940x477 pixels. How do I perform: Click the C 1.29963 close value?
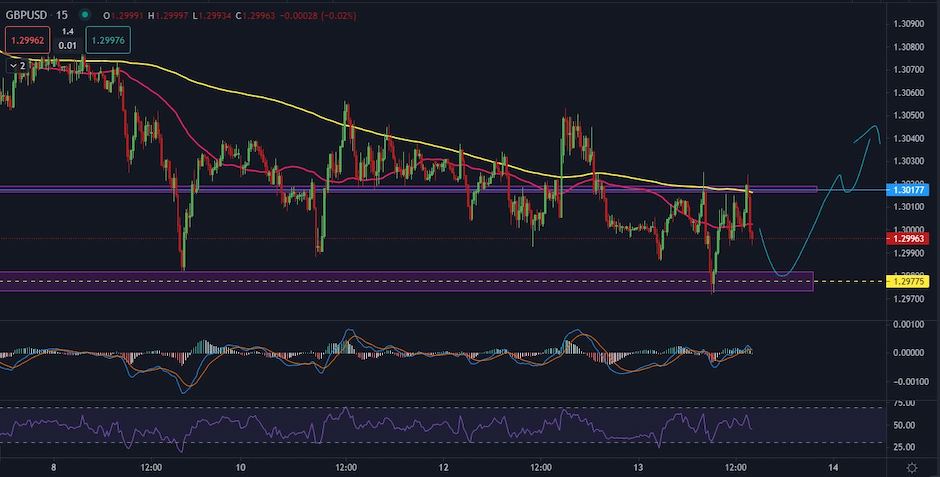pyautogui.click(x=256, y=16)
